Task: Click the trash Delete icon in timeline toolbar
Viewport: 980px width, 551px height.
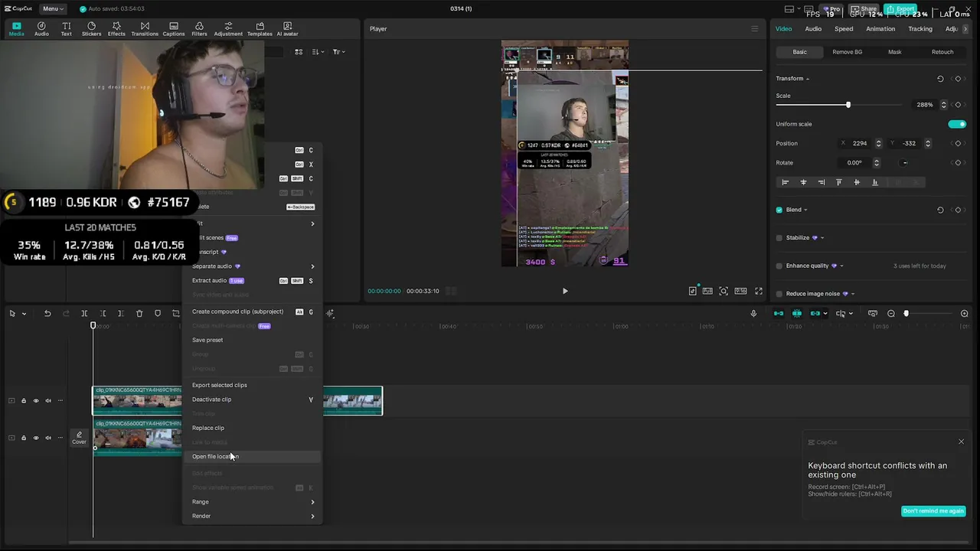Action: point(139,313)
